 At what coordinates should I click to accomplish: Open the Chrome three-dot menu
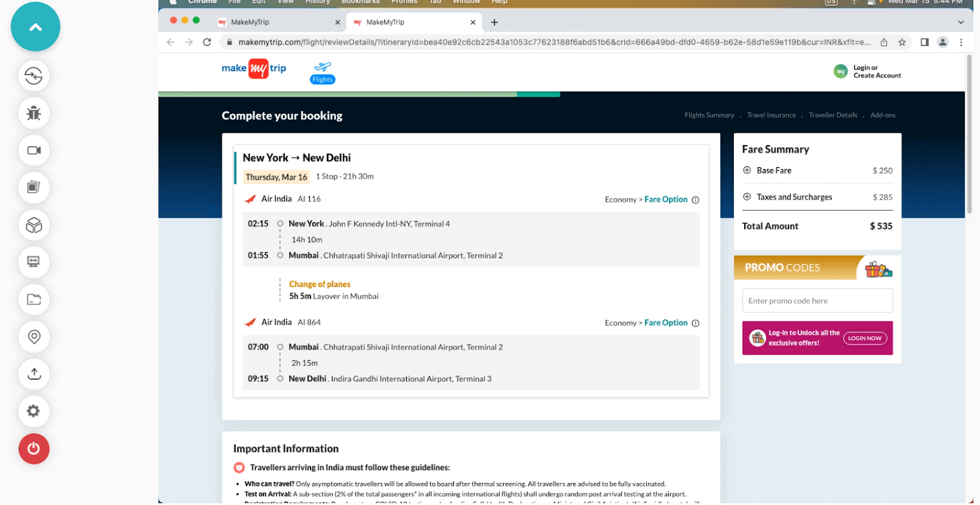point(961,42)
